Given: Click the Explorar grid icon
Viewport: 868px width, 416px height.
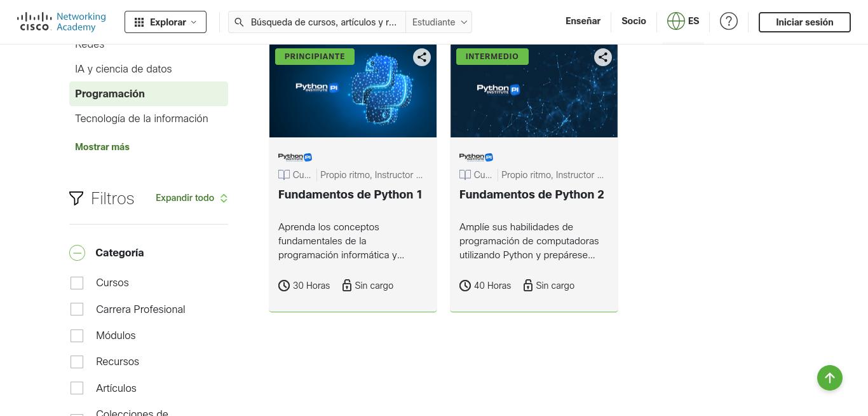Looking at the screenshot, I should [139, 22].
